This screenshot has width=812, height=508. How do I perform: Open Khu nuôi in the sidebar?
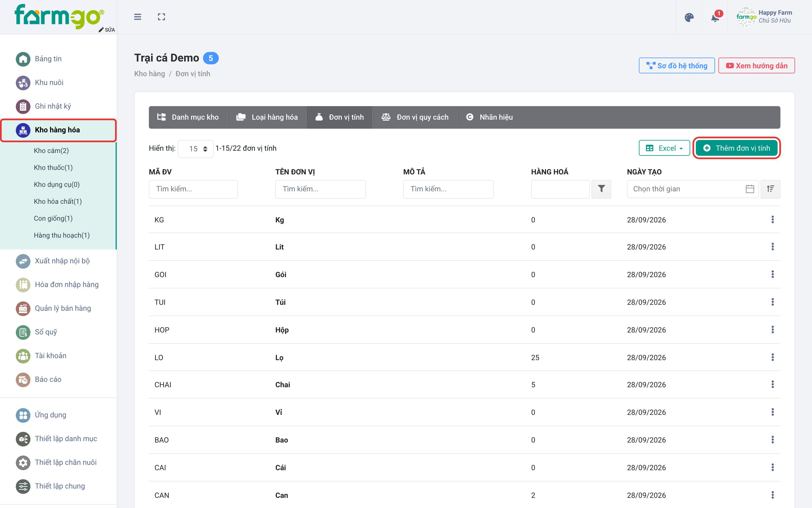pos(39,83)
